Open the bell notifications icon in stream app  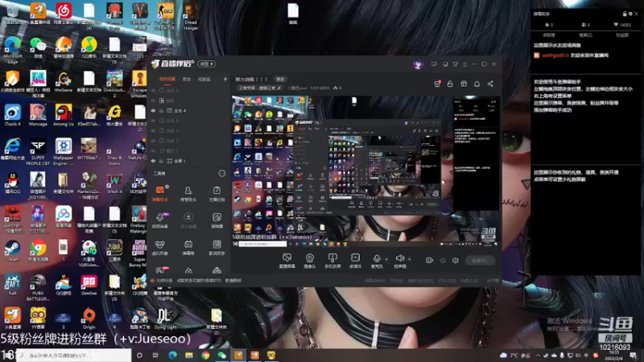tap(477, 84)
